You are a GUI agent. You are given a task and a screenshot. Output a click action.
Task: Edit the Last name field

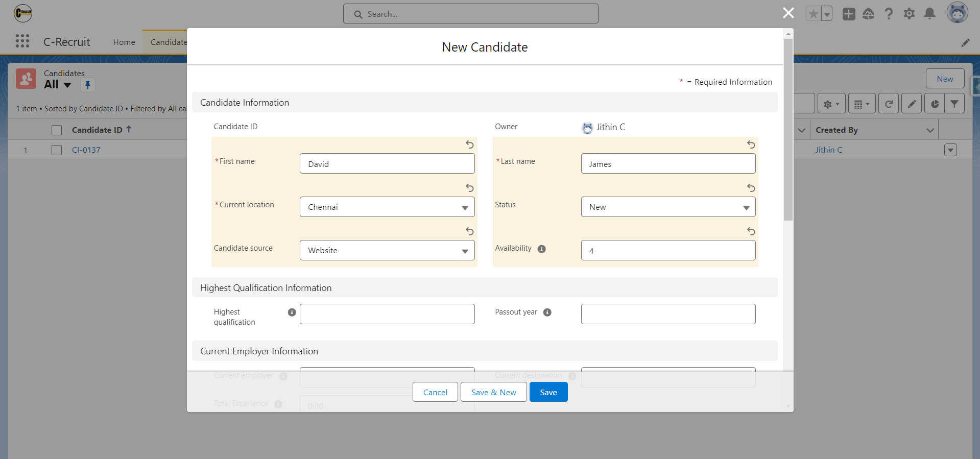coord(668,163)
